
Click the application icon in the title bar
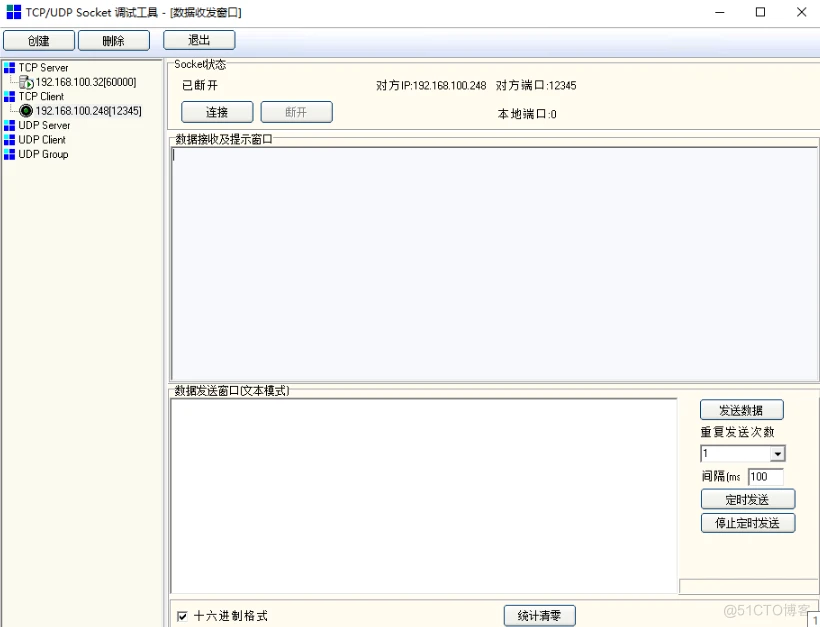click(x=14, y=12)
